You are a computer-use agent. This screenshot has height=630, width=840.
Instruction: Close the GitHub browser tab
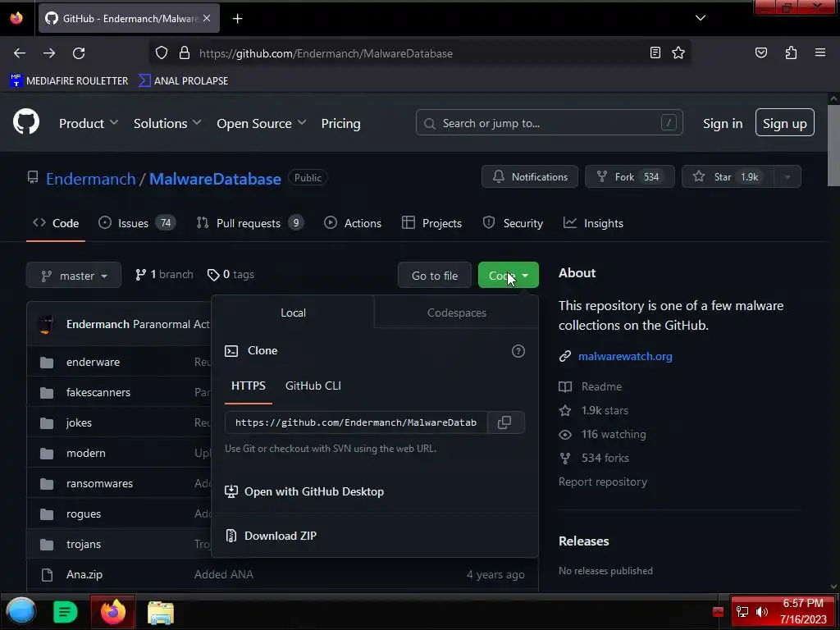[x=207, y=18]
